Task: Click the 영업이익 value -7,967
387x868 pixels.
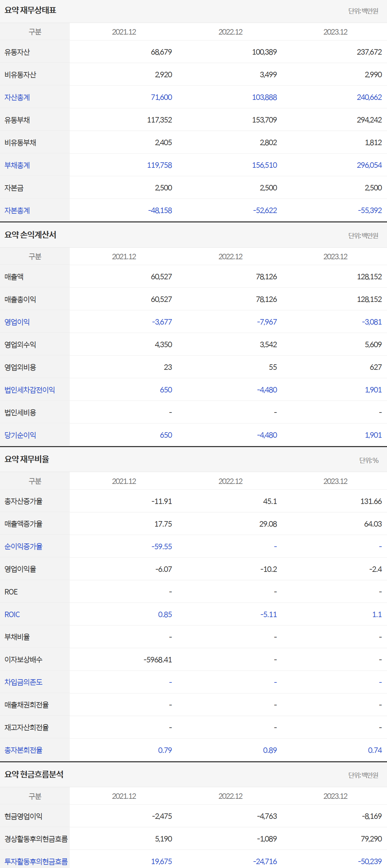Action: [x=267, y=322]
